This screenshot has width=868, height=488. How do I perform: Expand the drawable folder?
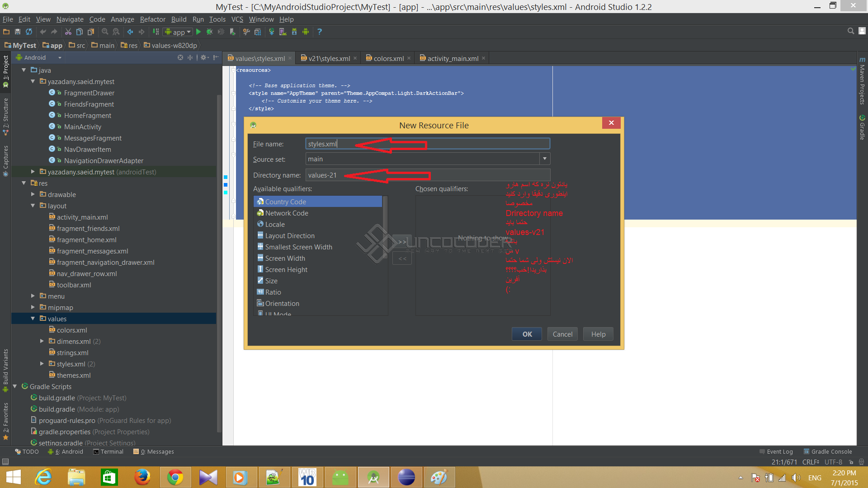33,194
